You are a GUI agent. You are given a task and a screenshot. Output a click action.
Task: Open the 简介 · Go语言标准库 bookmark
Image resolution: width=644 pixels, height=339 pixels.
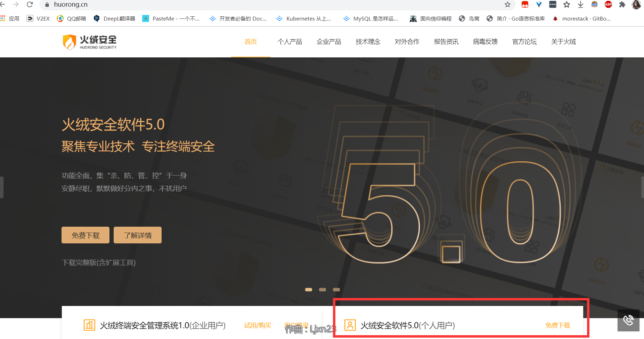[516, 18]
